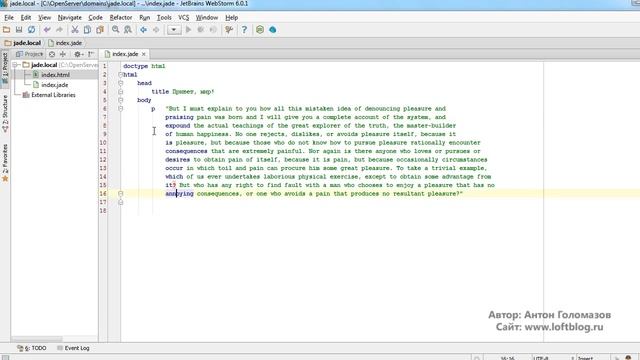Viewport: 640px width, 360px height.
Task: Click the Help question mark icon
Action: click(x=244, y=29)
